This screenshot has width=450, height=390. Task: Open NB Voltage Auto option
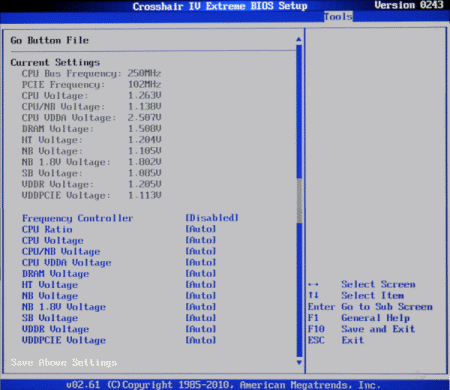[x=201, y=295]
